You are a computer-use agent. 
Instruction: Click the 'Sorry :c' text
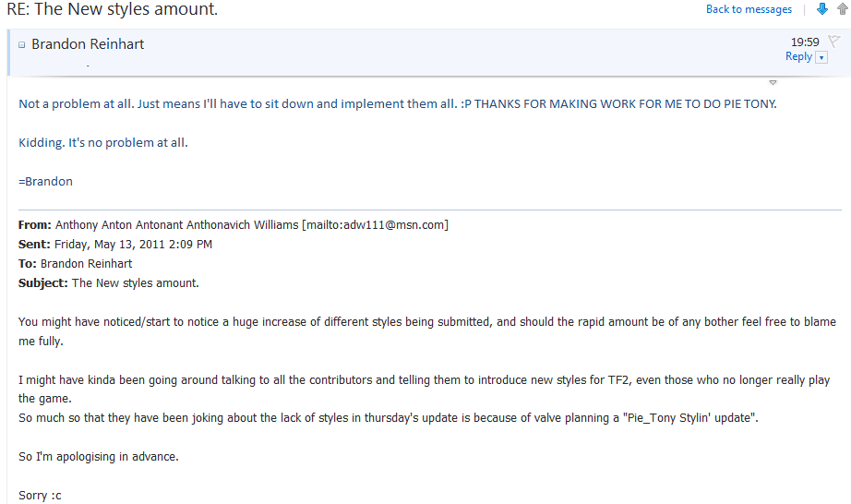point(40,495)
